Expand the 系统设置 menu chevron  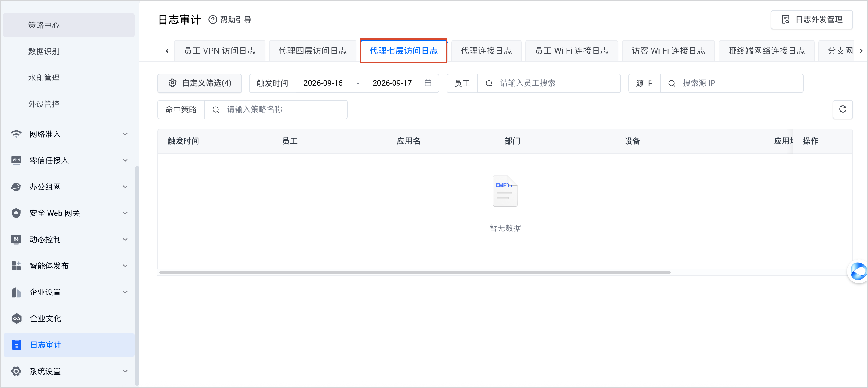(125, 371)
